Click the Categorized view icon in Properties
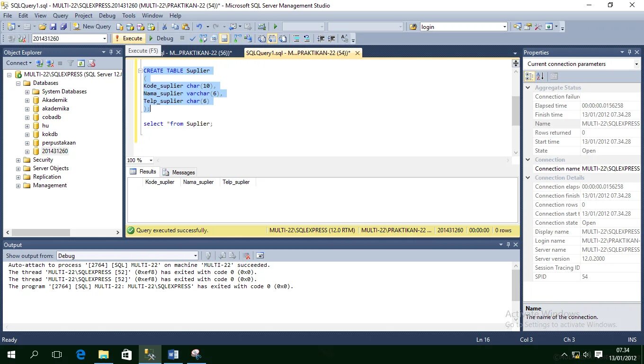The height and width of the screenshot is (364, 644). (x=529, y=76)
